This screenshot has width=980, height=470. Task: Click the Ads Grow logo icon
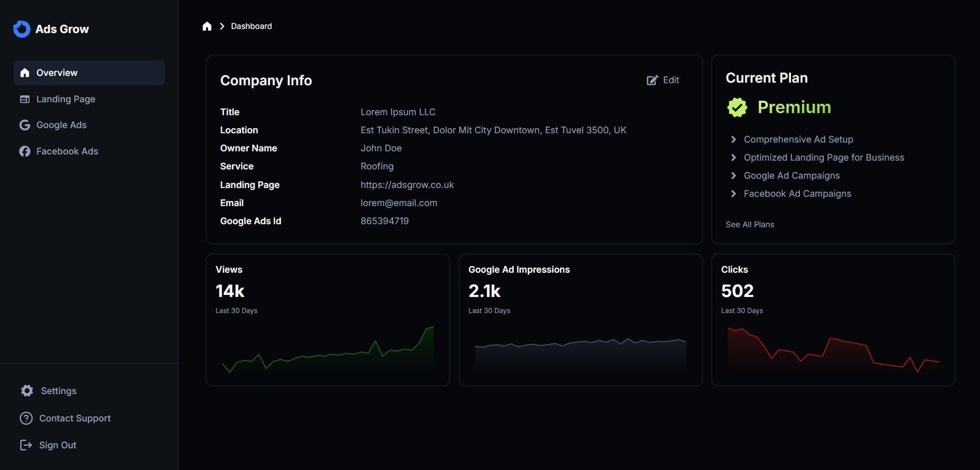(x=22, y=29)
